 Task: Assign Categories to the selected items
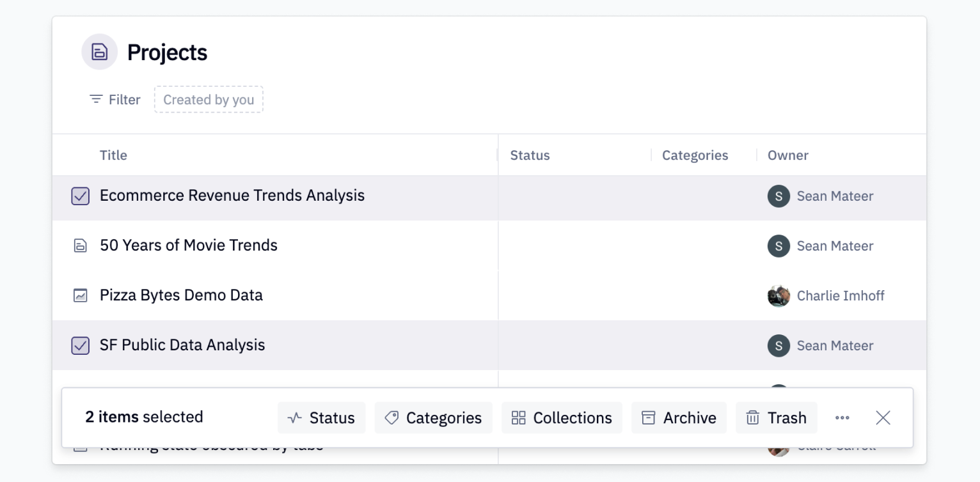[433, 417]
